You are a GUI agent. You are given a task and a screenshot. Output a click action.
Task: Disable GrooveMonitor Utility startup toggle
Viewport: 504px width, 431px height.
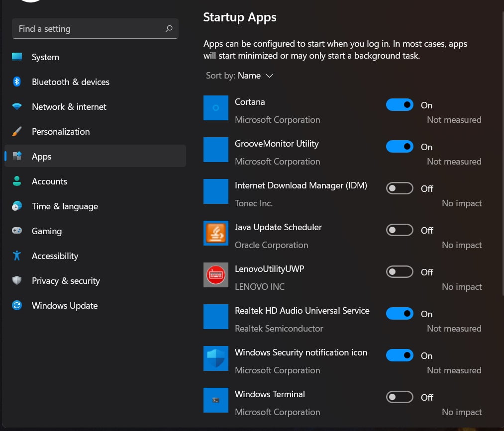click(400, 147)
